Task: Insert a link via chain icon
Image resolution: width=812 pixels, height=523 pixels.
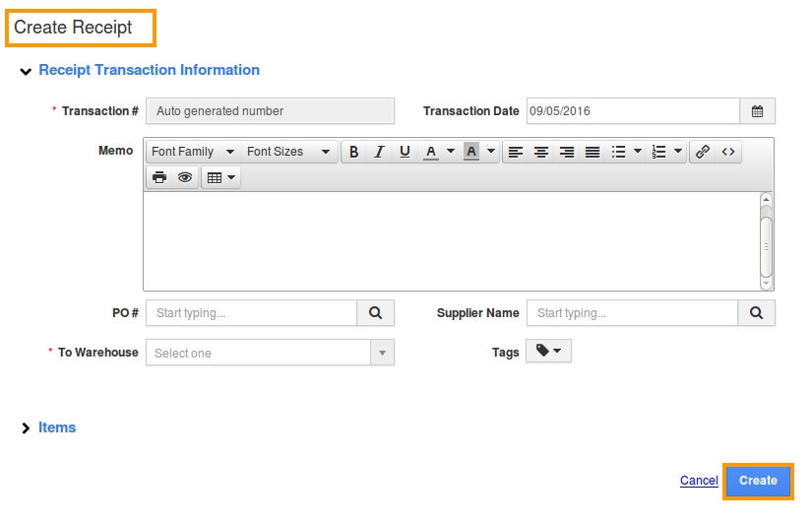Action: click(702, 152)
